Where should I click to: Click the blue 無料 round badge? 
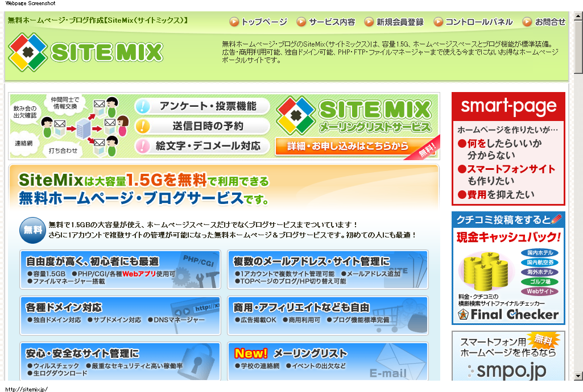pos(32,230)
